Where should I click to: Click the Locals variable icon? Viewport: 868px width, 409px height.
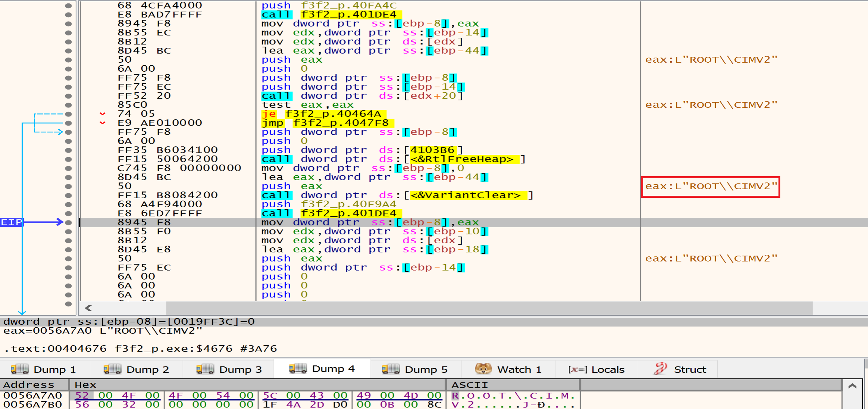click(577, 369)
